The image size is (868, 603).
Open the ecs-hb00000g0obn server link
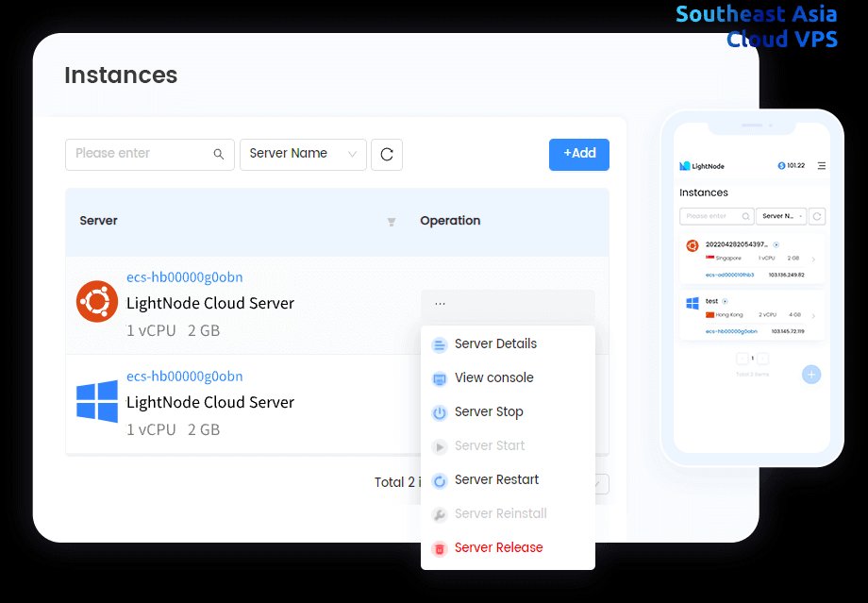pos(184,276)
